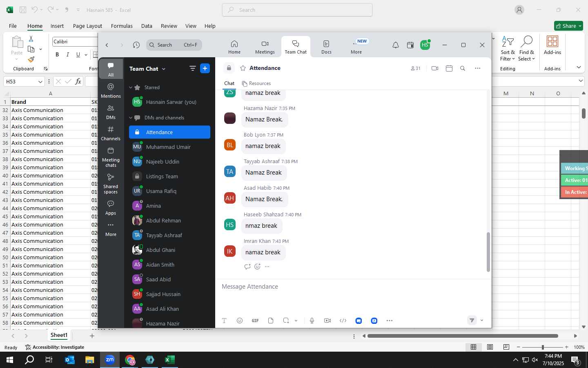Click the Excel Share button
Screen dimensions: 588x368
pos(568,26)
